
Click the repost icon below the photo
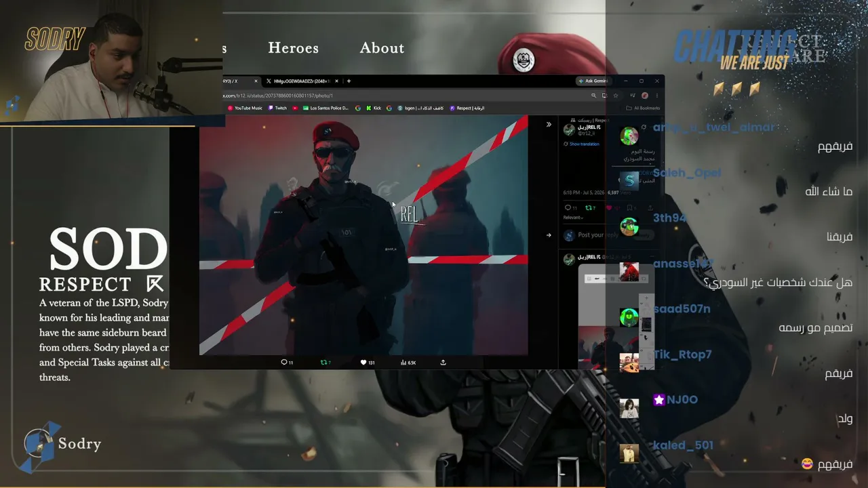coord(323,363)
